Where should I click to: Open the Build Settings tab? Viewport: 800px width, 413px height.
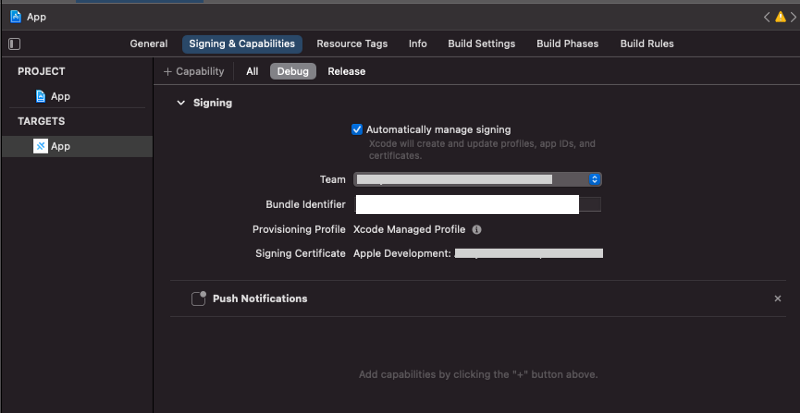[x=482, y=44]
